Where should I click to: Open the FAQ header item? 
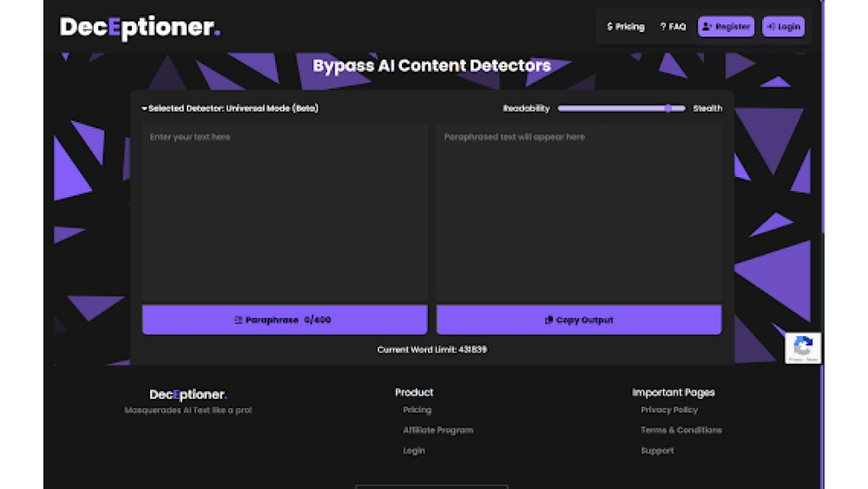[x=673, y=27]
